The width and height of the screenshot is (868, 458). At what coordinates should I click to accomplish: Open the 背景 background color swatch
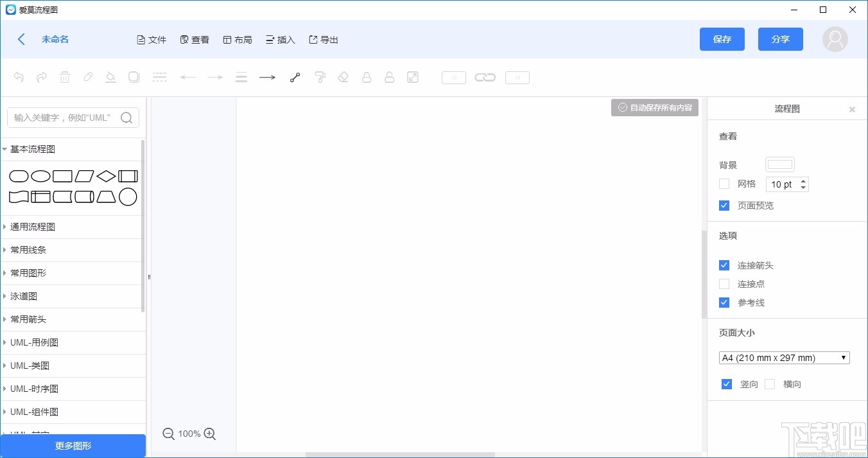tap(780, 165)
